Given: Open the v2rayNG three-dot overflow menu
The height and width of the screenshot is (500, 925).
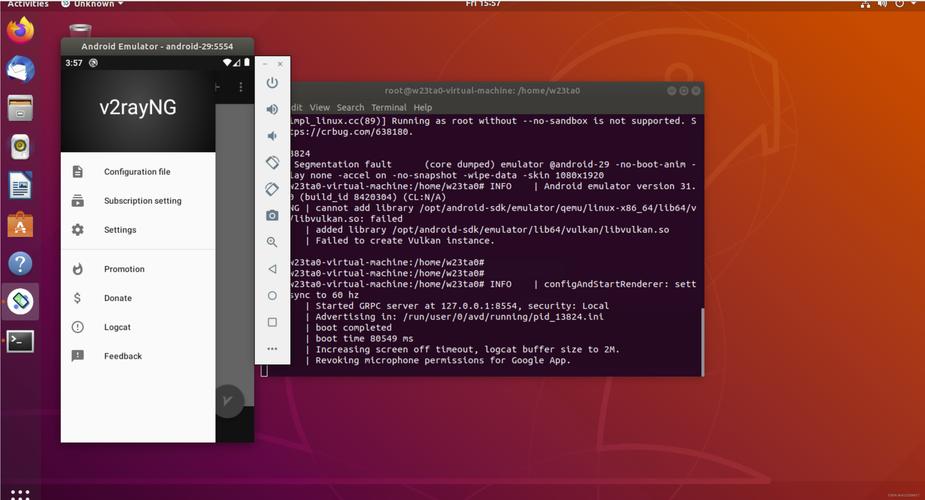Looking at the screenshot, I should pos(240,88).
